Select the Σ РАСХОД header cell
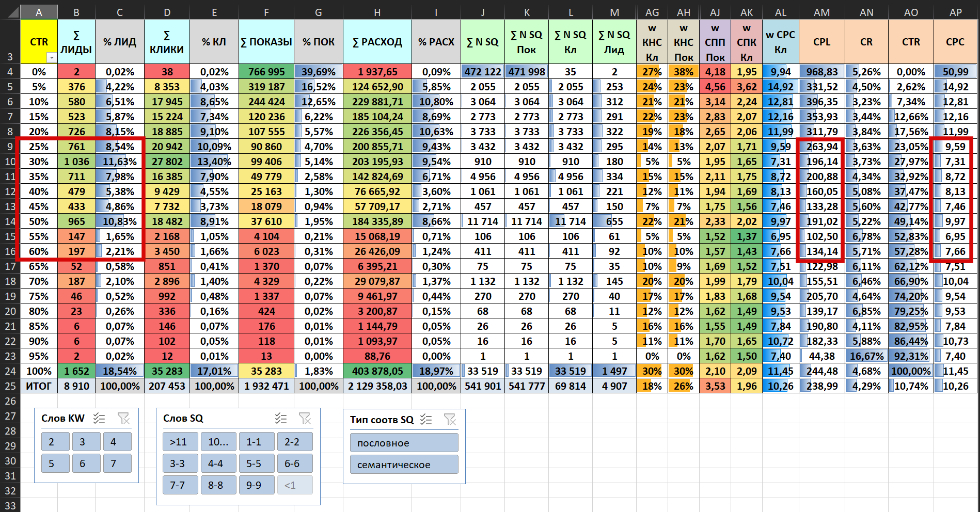 (377, 42)
